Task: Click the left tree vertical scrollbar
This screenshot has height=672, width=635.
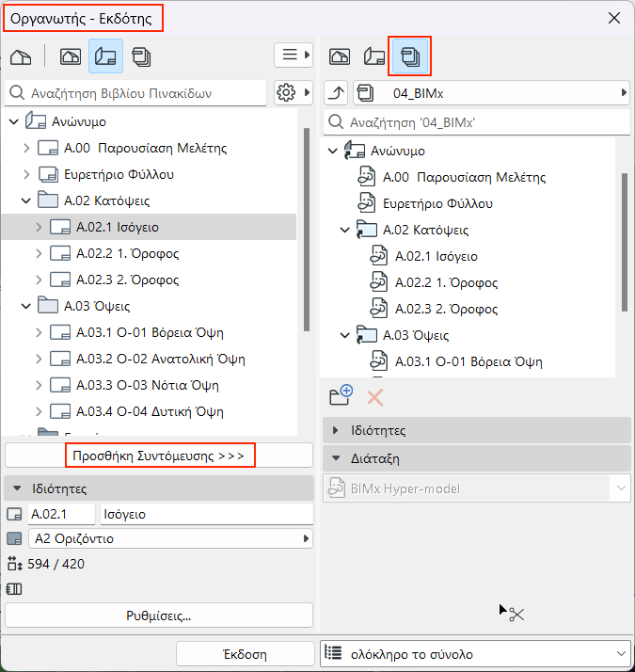Action: [307, 230]
